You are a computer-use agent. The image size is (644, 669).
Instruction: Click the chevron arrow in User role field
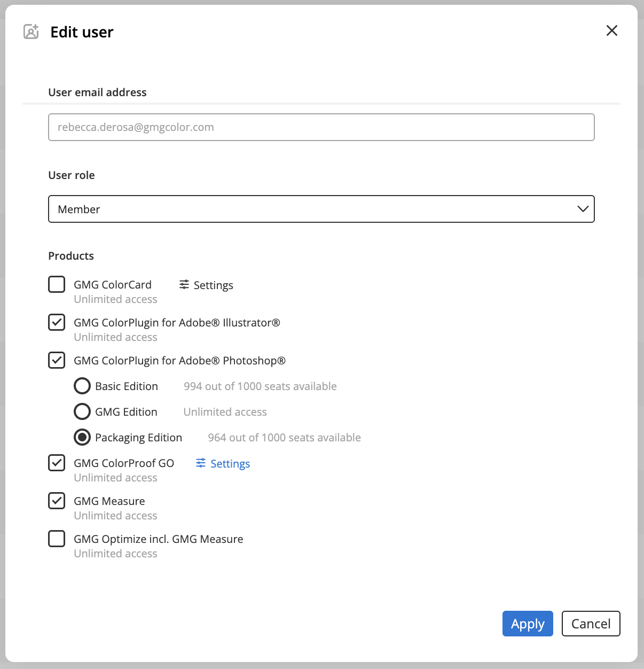tap(583, 209)
